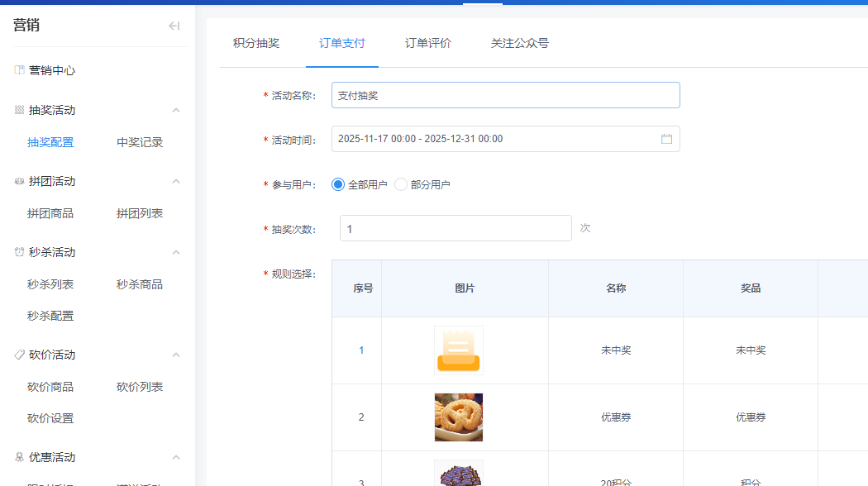This screenshot has height=486, width=868.
Task: Click the 秒杀活动 lightning icon
Action: [17, 252]
